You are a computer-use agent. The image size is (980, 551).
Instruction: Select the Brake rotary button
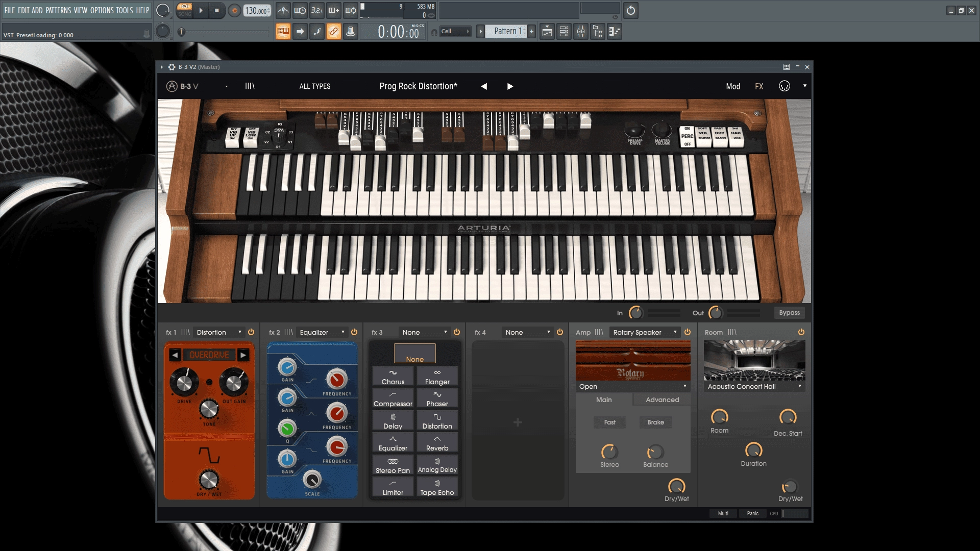655,422
